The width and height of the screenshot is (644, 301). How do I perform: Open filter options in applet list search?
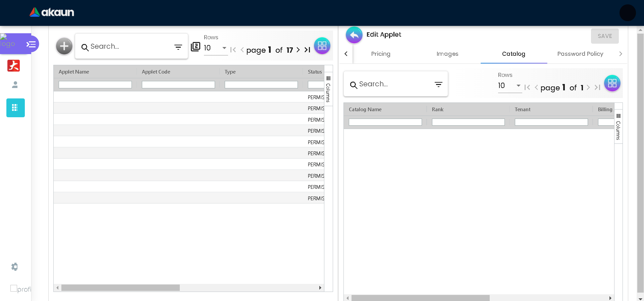point(178,47)
